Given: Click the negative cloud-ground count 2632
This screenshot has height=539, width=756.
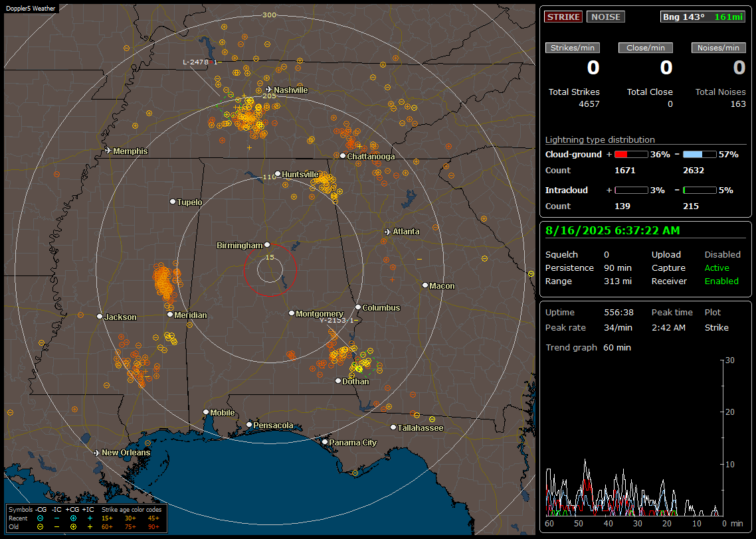Looking at the screenshot, I should (694, 171).
